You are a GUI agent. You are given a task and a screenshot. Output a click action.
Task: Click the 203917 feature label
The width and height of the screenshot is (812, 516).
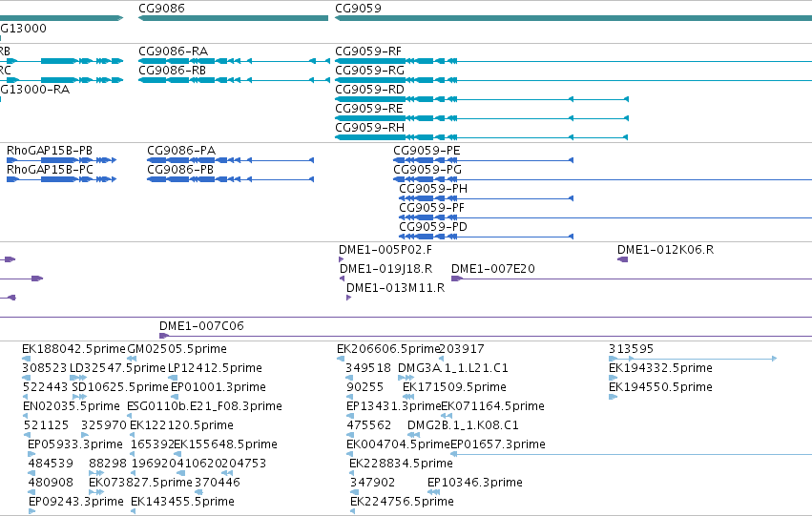462,349
